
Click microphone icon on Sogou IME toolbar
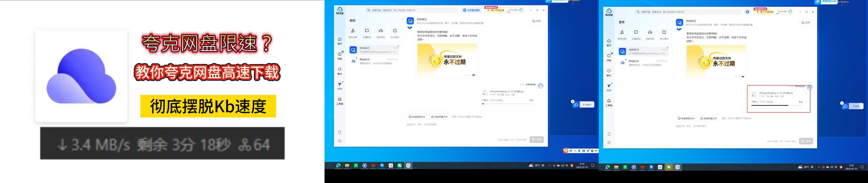tap(579, 151)
